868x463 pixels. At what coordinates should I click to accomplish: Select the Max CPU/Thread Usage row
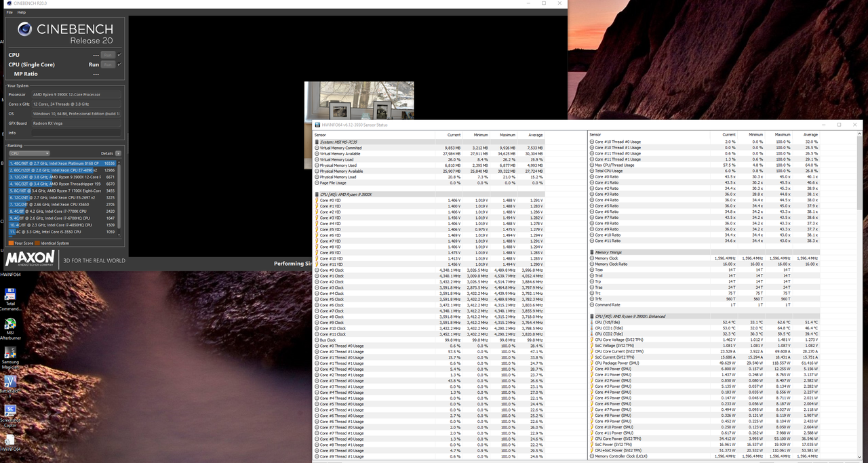(x=704, y=165)
